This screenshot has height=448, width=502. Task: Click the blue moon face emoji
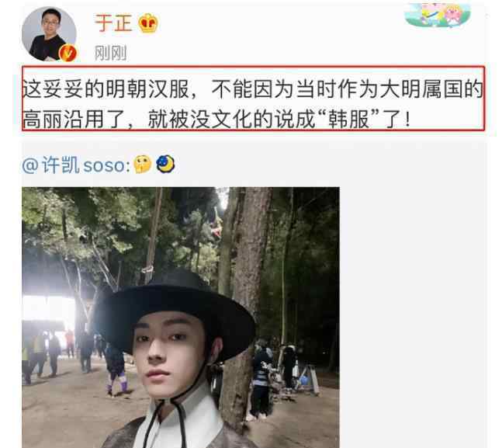pos(165,164)
